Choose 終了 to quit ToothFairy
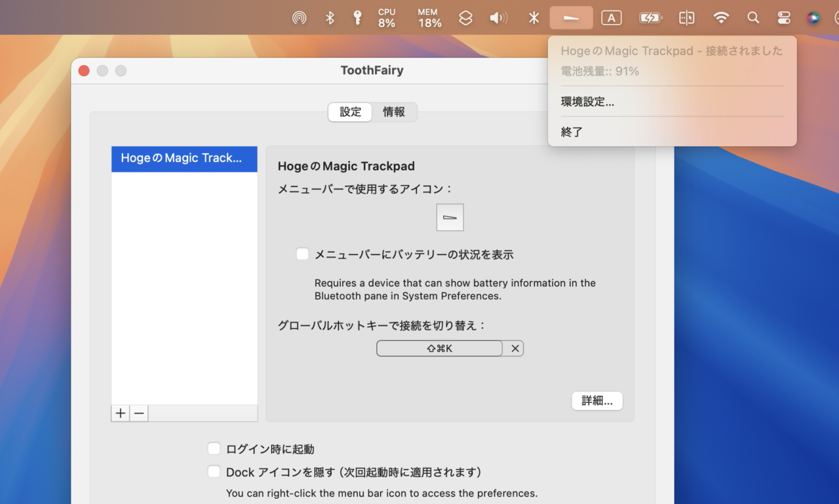Viewport: 839px width, 504px height. pyautogui.click(x=673, y=132)
